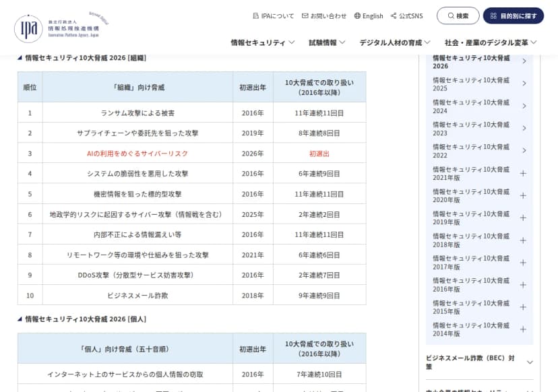Open the お問い合わせ contact link
The image size is (558, 392).
click(x=324, y=16)
